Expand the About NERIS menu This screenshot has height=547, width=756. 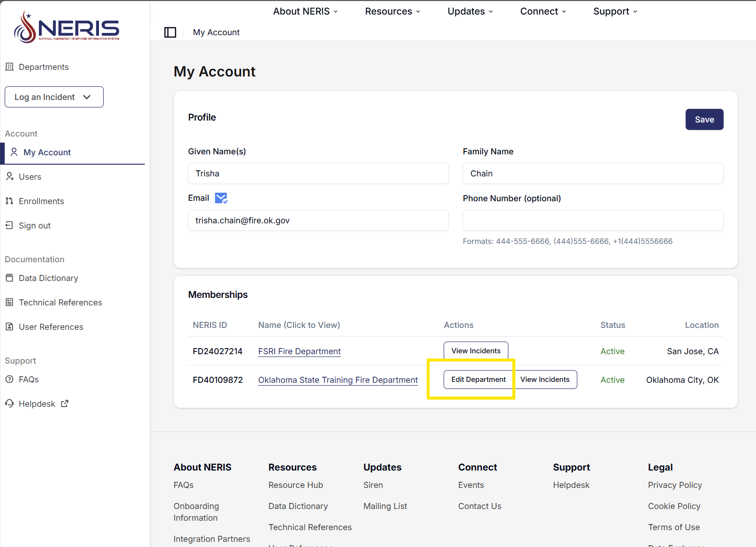coord(305,11)
